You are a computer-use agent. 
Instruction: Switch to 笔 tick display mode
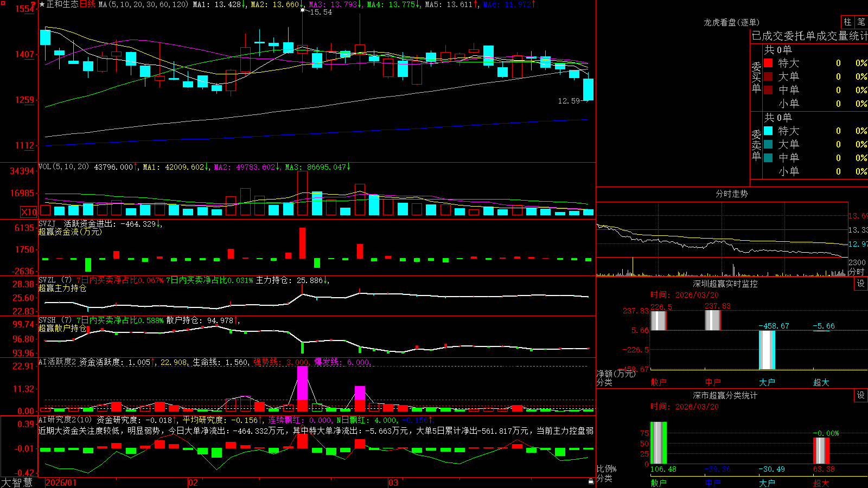coord(861,22)
